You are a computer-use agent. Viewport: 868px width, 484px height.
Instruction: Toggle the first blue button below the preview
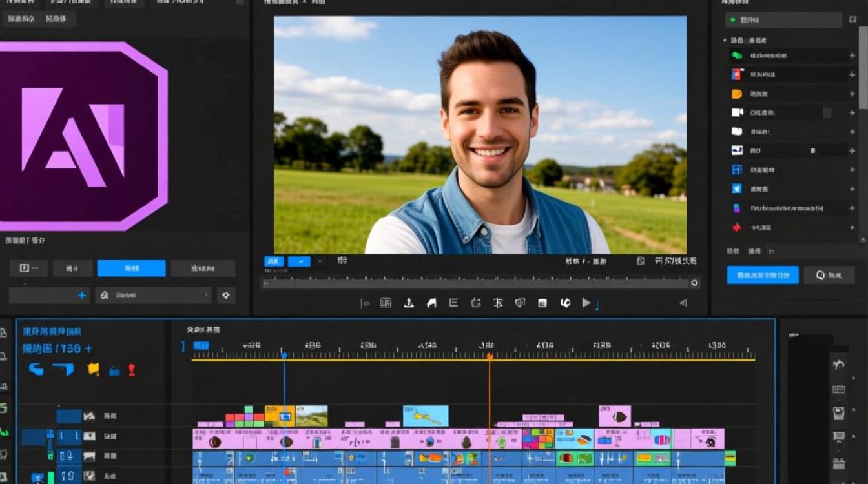[x=274, y=261]
